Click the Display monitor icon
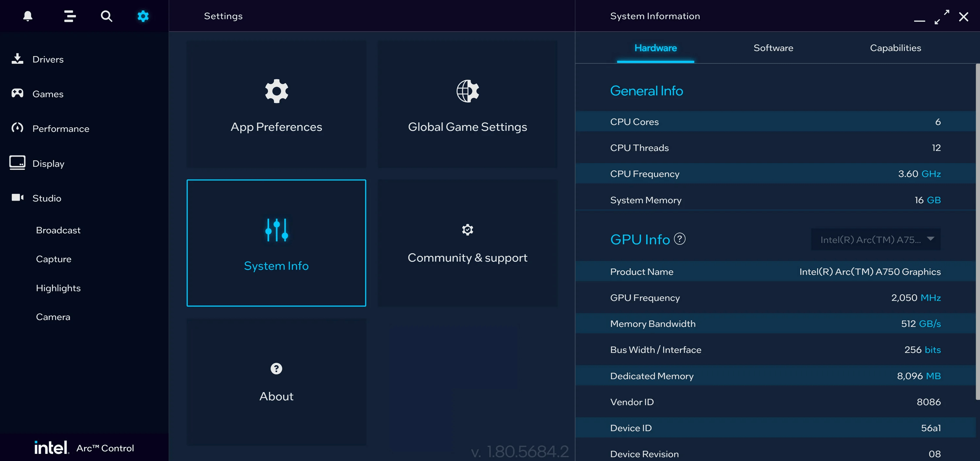The image size is (980, 461). pos(17,163)
